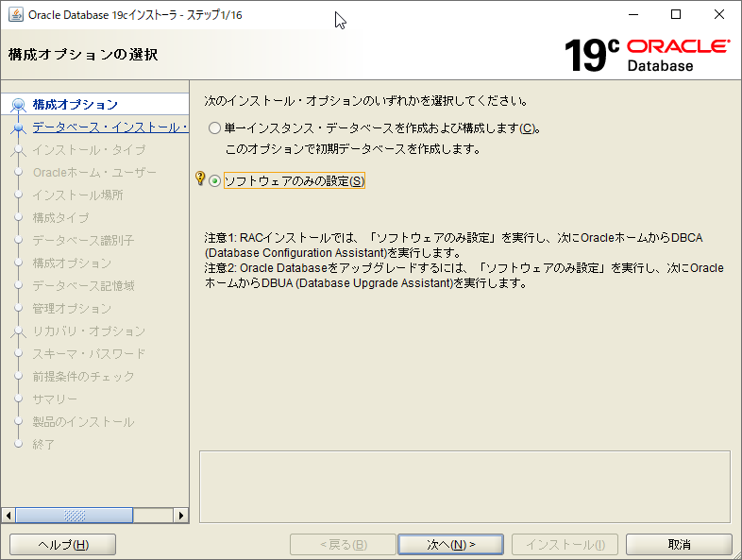
Task: Click the スキーマ・パスワード step
Action: click(x=89, y=354)
